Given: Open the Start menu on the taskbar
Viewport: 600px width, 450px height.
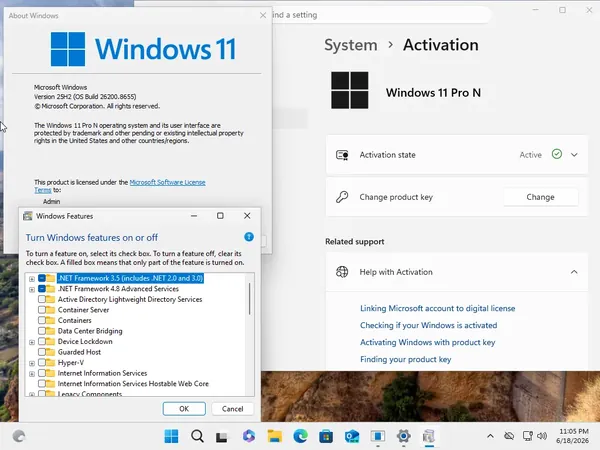Looking at the screenshot, I should click(x=171, y=436).
